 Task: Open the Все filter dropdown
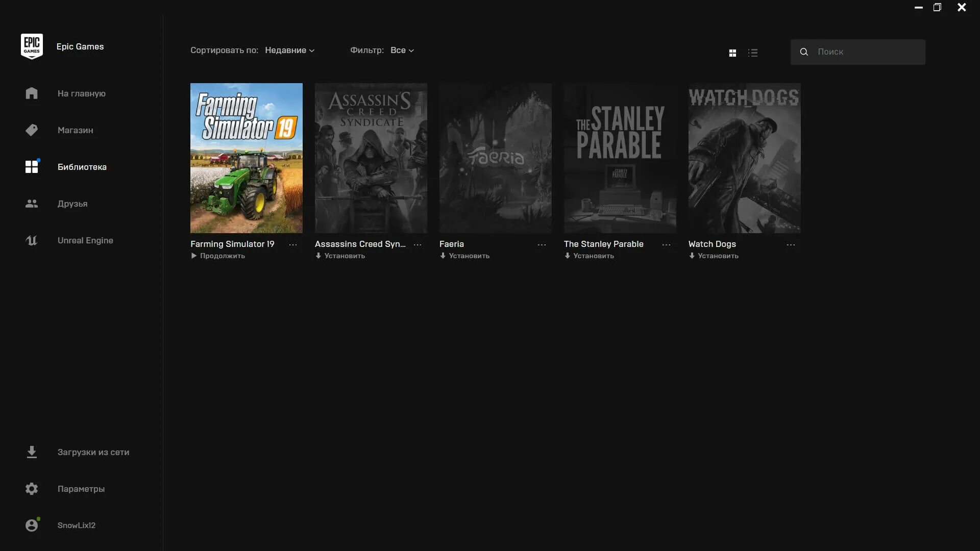coord(402,50)
